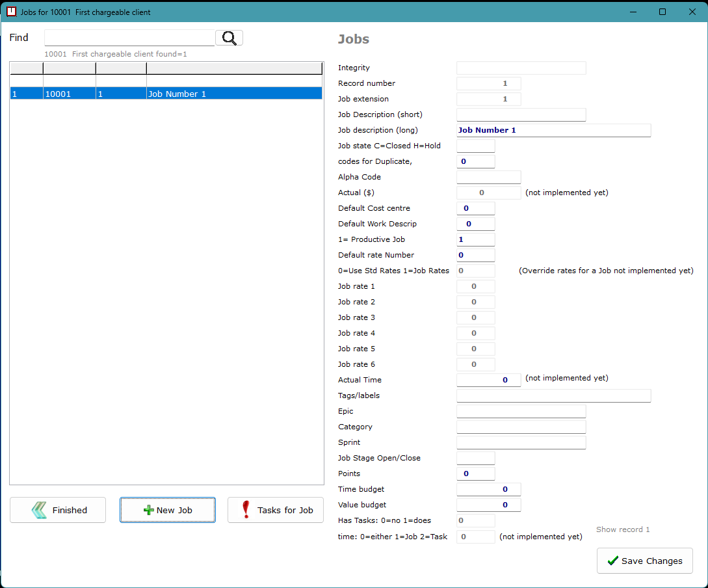
Task: Maximize the Jobs window
Action: 662,12
